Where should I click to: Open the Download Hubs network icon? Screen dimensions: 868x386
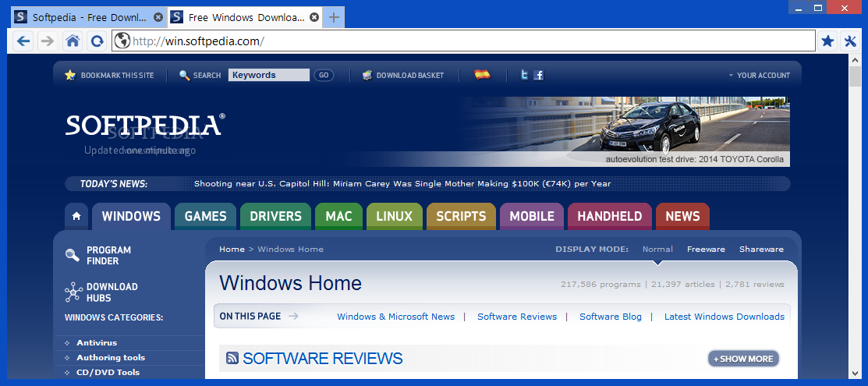click(x=73, y=292)
